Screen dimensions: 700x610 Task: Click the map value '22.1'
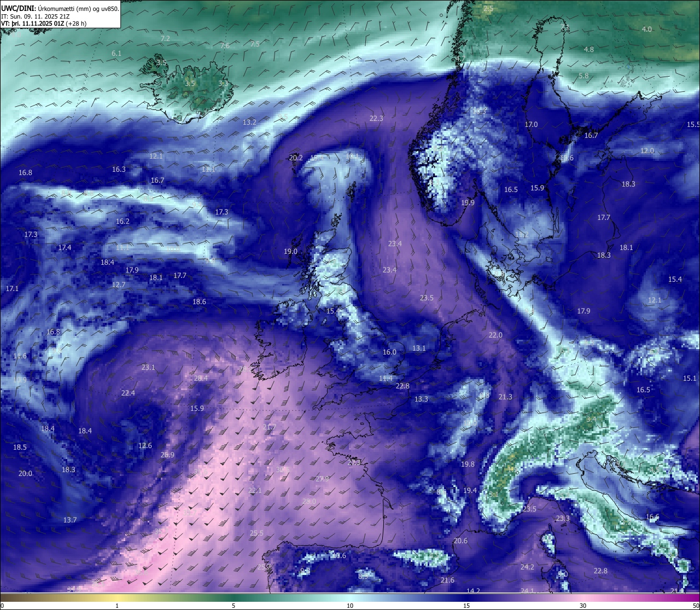tap(255, 491)
